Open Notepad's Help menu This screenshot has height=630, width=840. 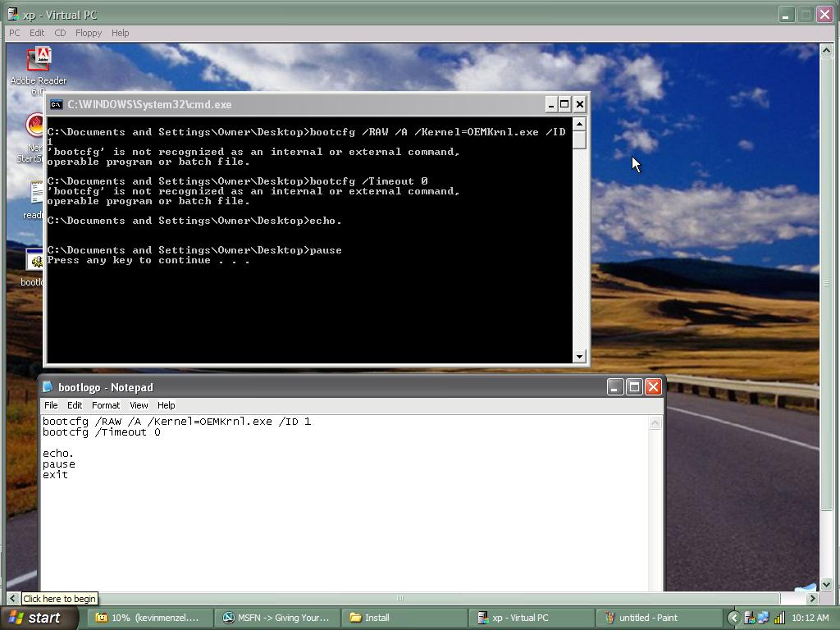(166, 405)
